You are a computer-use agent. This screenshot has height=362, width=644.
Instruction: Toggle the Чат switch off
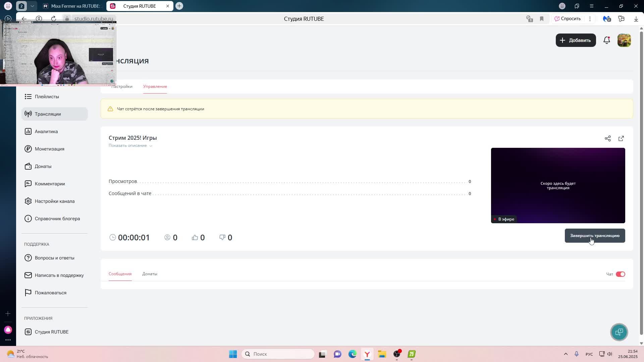620,274
